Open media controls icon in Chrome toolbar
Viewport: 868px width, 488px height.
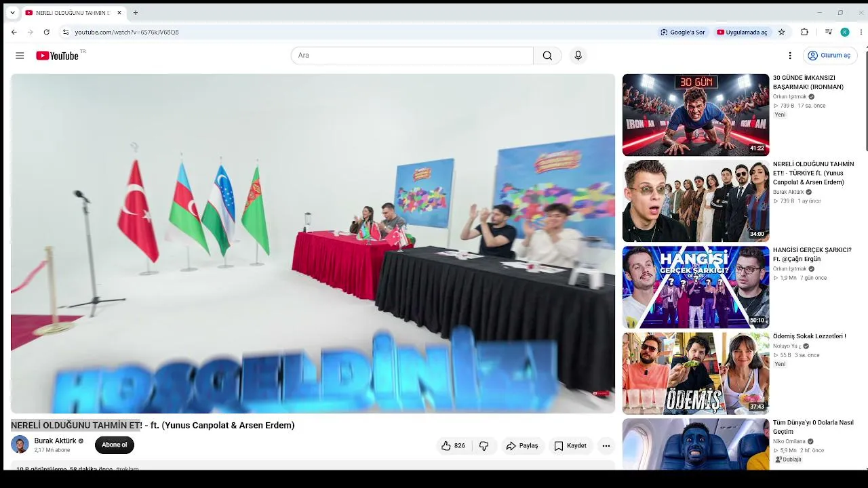pyautogui.click(x=829, y=32)
